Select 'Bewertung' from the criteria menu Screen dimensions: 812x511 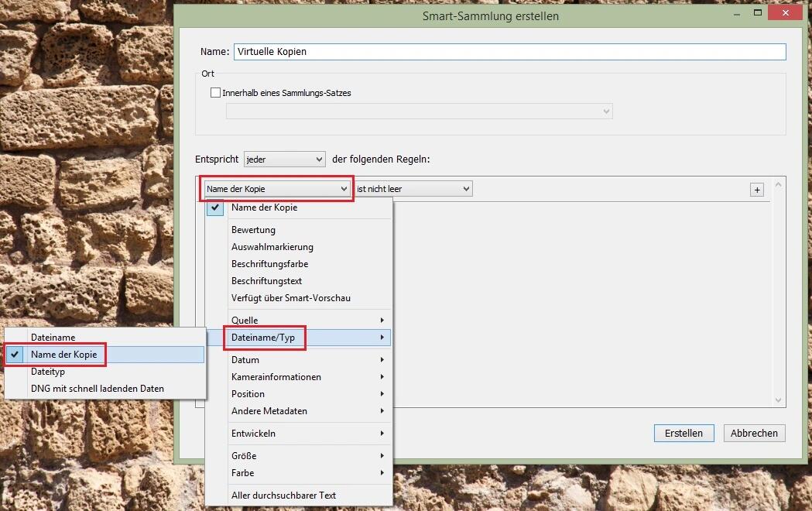click(x=253, y=230)
